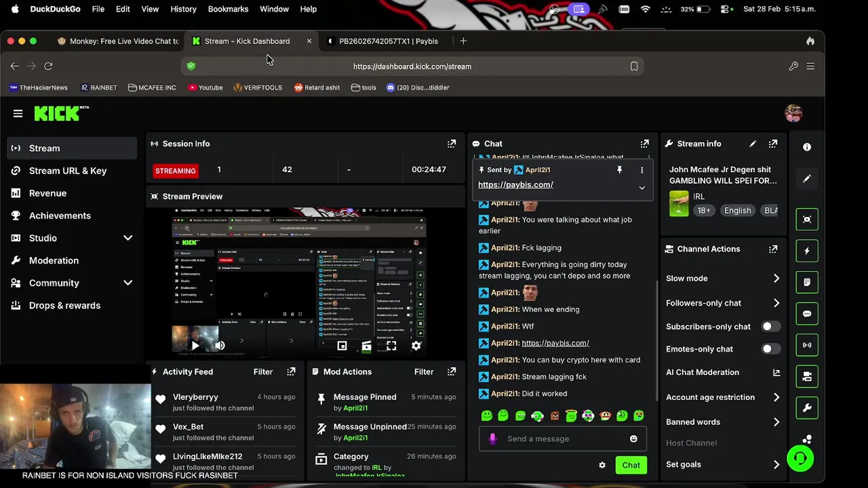Open the View menu in menu bar
Viewport: 868px width, 488px height.
pyautogui.click(x=150, y=9)
